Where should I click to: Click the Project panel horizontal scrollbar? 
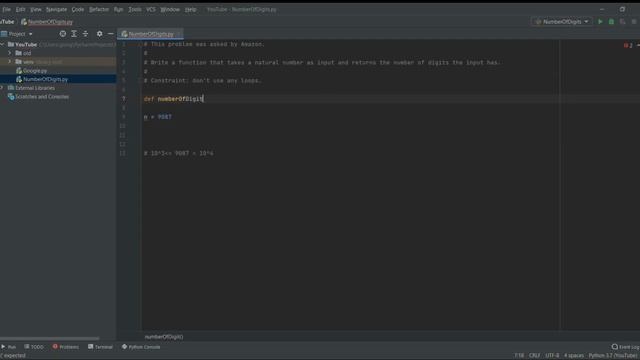click(49, 338)
